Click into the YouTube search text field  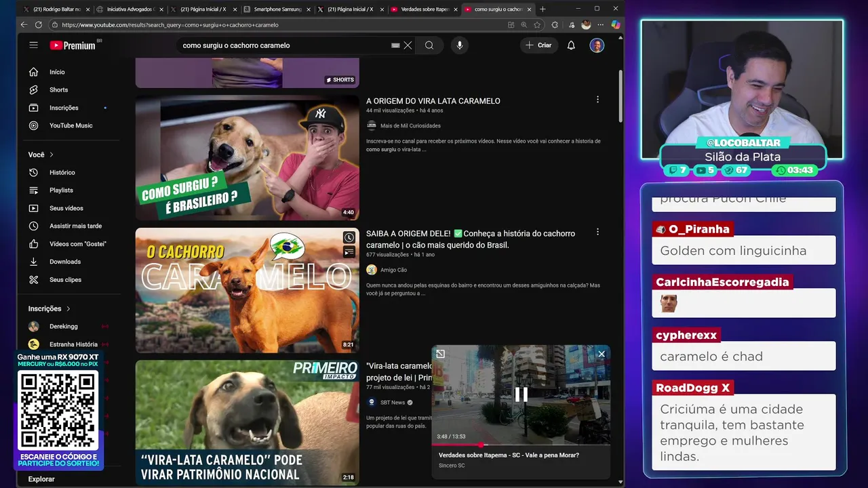[285, 45]
